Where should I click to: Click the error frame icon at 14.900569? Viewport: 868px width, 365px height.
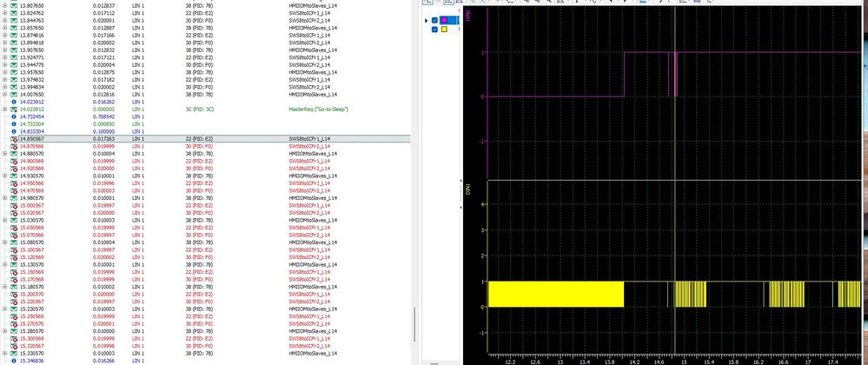click(13, 161)
